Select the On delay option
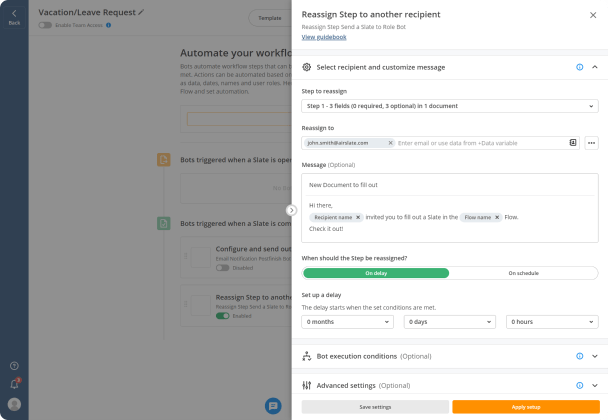 pos(376,273)
